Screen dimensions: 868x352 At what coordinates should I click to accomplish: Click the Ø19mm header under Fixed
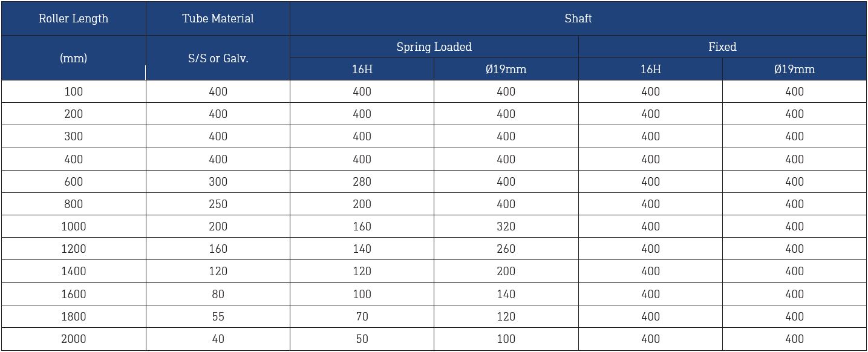click(x=794, y=69)
